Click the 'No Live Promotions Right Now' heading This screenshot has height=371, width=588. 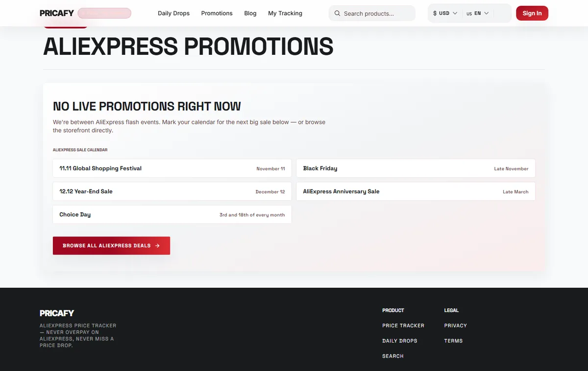[147, 106]
